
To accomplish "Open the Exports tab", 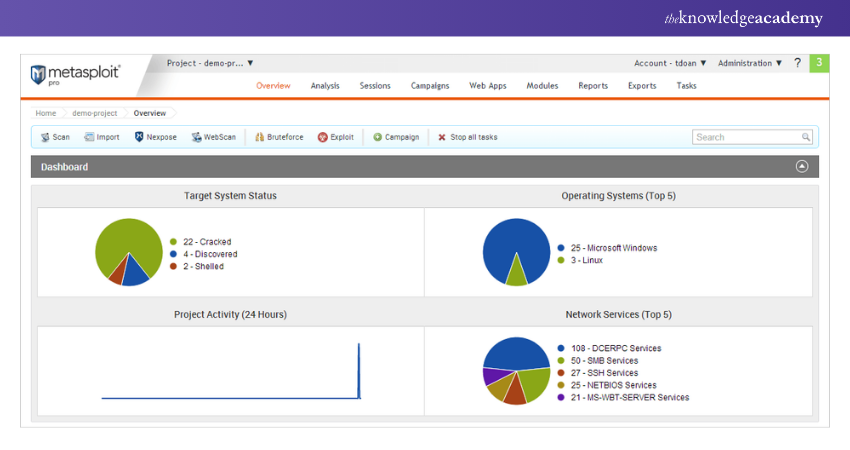I will pyautogui.click(x=642, y=86).
